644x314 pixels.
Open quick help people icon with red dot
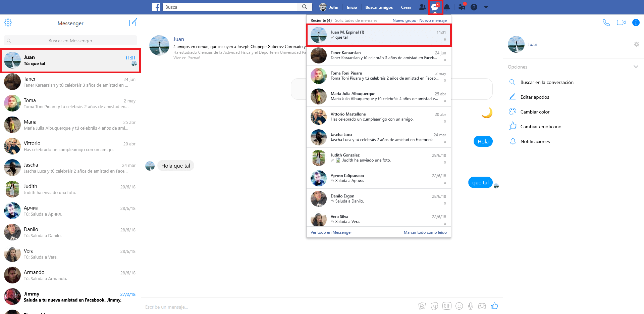[x=462, y=7]
